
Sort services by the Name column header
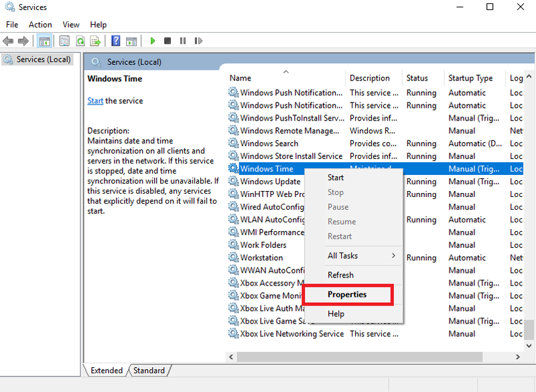tap(286, 78)
